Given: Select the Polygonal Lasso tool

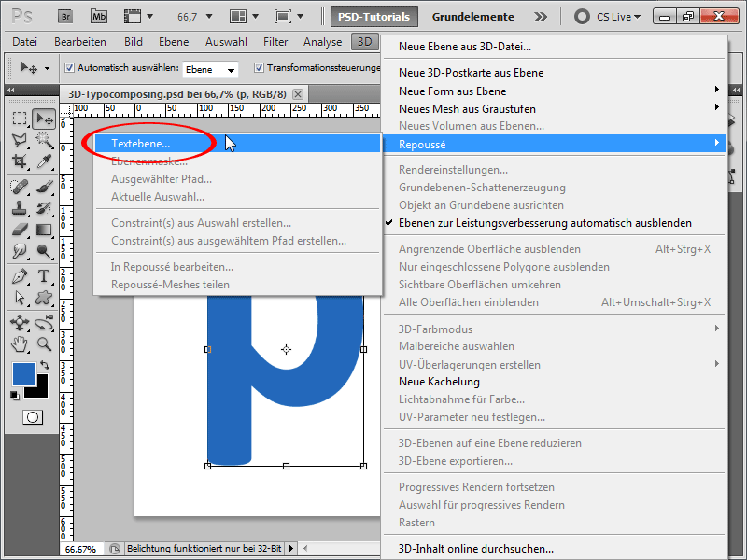Looking at the screenshot, I should (19, 140).
